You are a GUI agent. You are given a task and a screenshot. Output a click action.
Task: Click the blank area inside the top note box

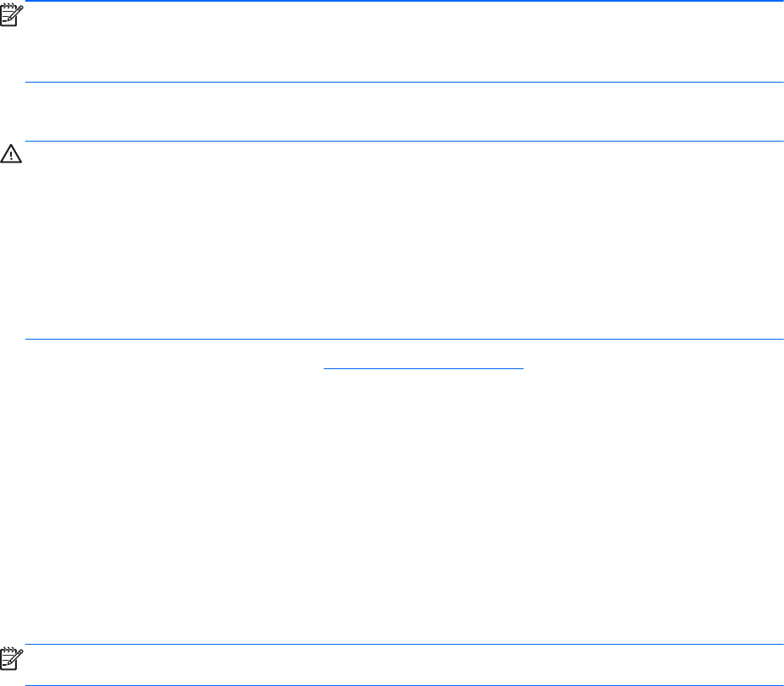(404, 42)
